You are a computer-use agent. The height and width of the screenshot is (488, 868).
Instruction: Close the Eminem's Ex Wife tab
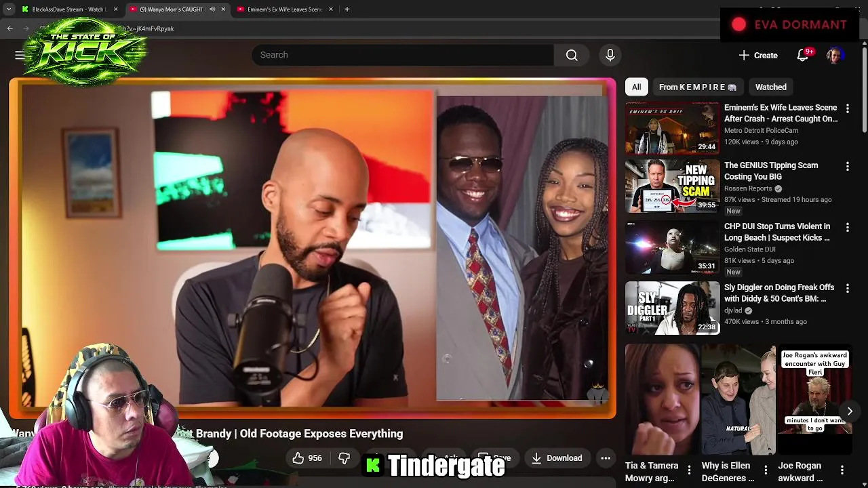(x=330, y=9)
